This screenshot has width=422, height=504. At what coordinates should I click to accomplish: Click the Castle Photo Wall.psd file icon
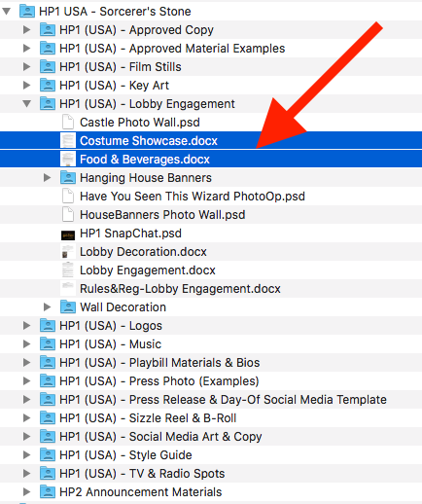[68, 123]
